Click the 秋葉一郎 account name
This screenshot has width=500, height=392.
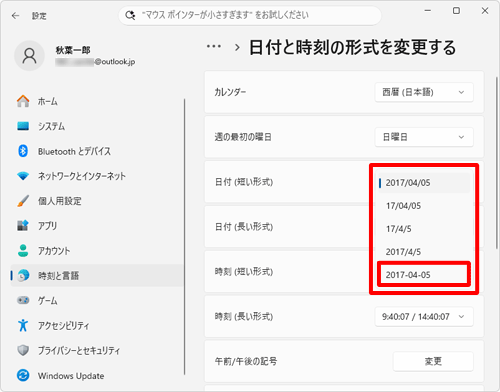point(73,50)
